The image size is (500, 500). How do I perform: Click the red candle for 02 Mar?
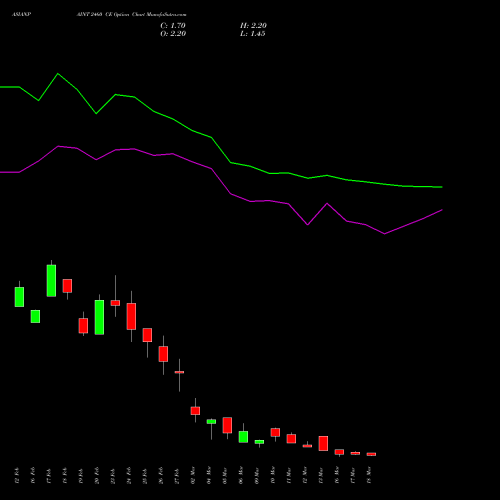pos(195,410)
